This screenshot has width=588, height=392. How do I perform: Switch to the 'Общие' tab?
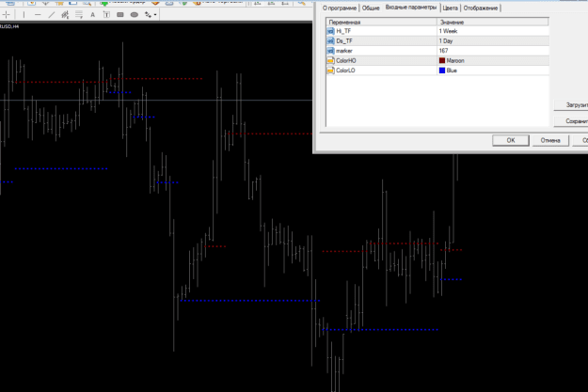[371, 8]
